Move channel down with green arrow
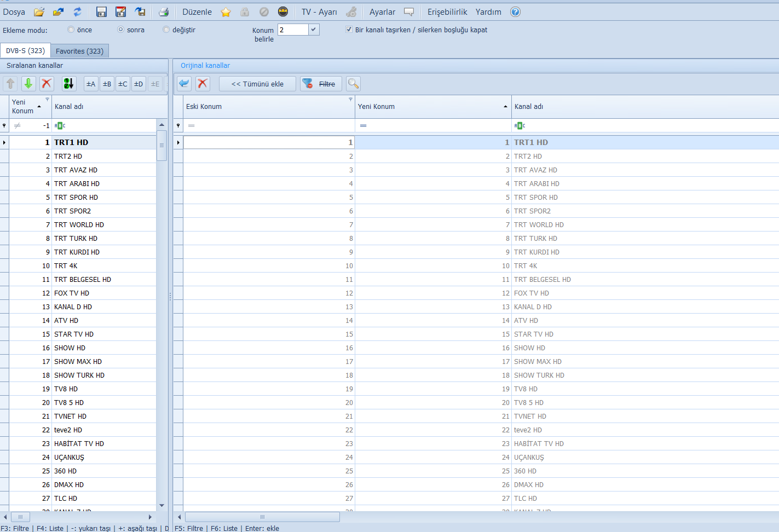Image resolution: width=779 pixels, height=532 pixels. [x=28, y=84]
